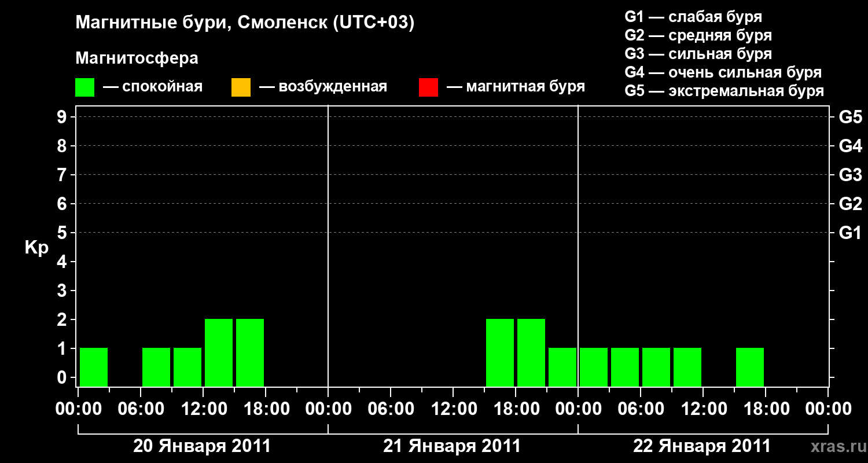868x463 pixels.
Task: Click the '12:00' time label under 20 Января
Action: click(203, 409)
